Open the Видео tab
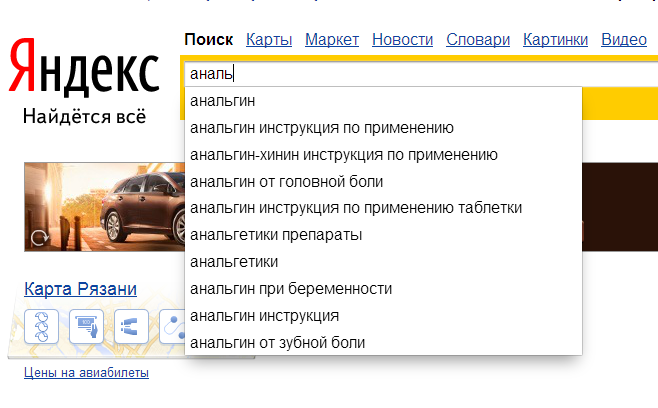The image size is (658, 408). point(624,40)
